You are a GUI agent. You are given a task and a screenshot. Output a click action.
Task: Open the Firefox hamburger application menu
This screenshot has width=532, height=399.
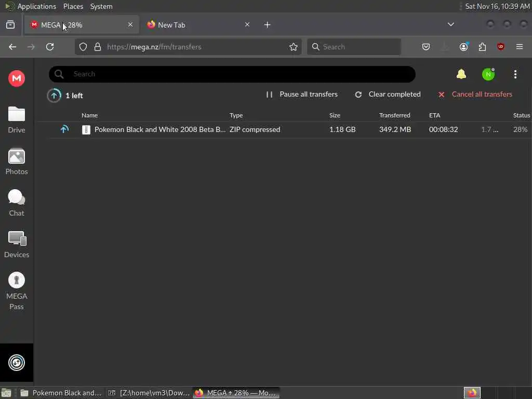(x=520, y=47)
